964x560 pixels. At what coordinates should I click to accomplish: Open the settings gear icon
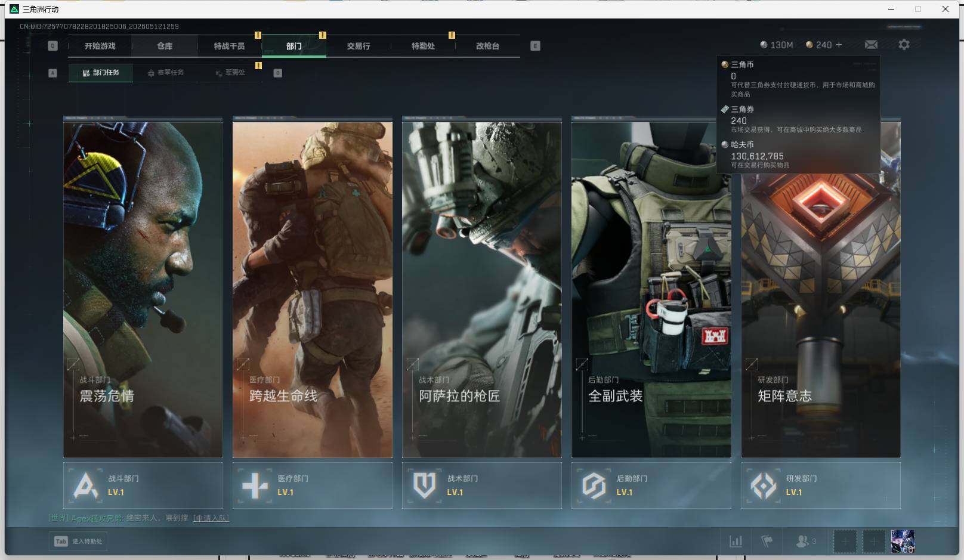[904, 45]
